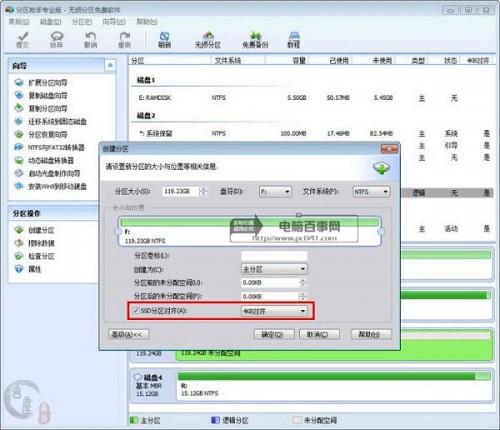Click the 确定(O) button in the dialog
Viewport: 500px width, 430px height.
(274, 334)
